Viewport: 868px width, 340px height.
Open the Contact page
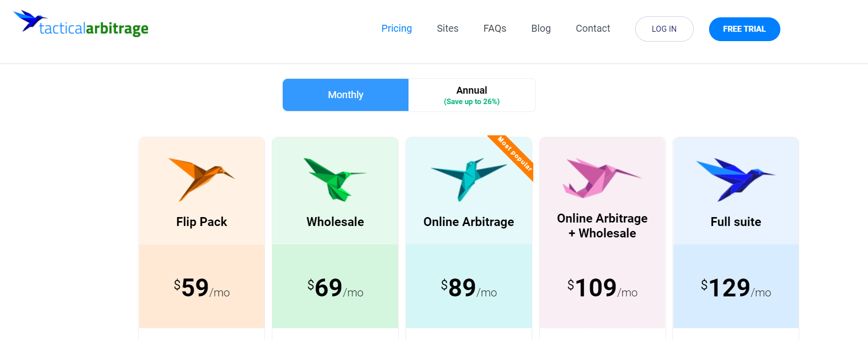click(x=593, y=28)
